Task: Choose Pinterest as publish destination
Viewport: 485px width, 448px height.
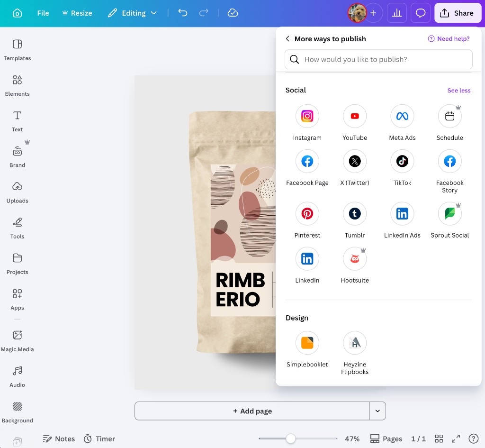Action: pos(307,213)
